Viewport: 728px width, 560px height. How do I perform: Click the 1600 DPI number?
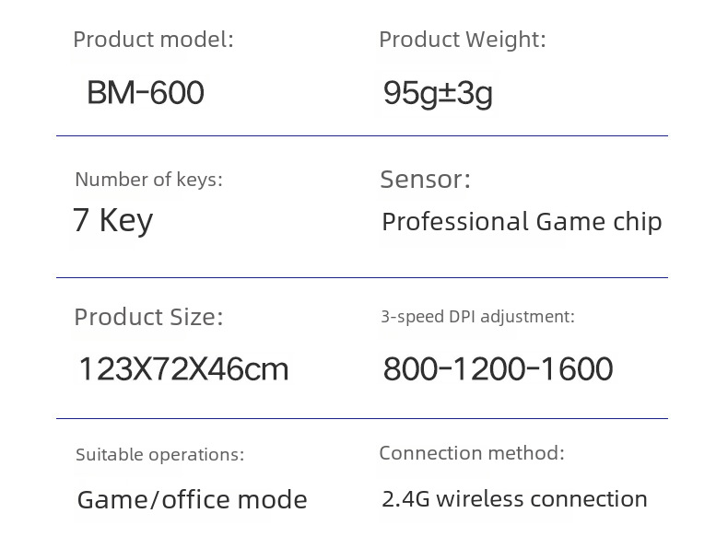pyautogui.click(x=576, y=369)
